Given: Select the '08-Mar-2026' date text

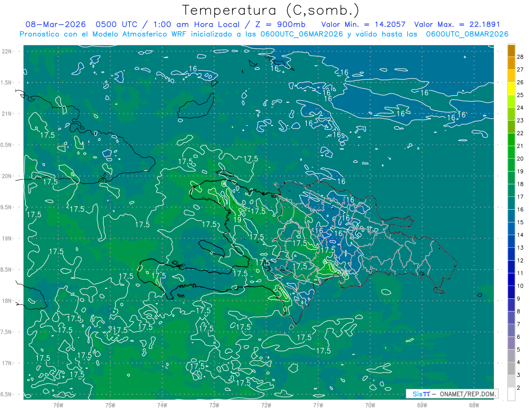Looking at the screenshot, I should (55, 25).
